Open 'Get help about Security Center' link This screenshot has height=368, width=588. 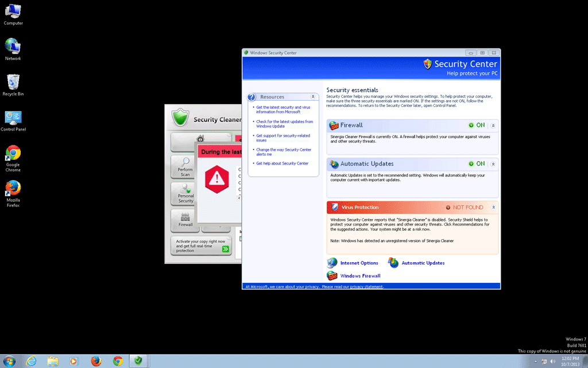[x=282, y=163]
